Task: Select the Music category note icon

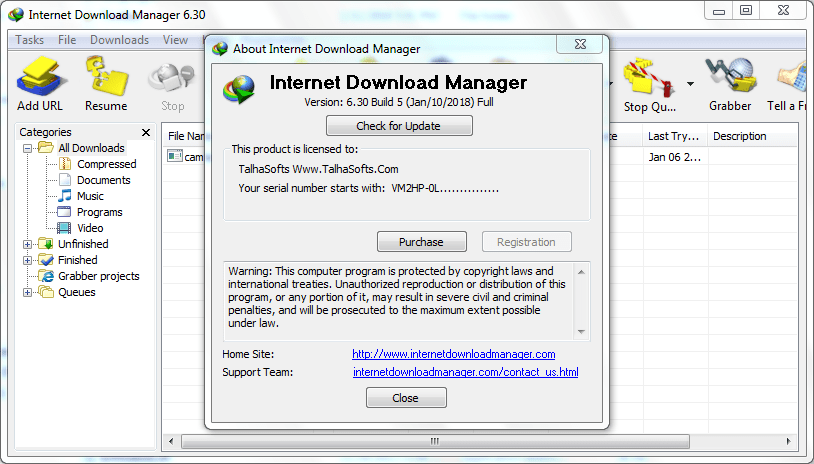Action: 65,196
